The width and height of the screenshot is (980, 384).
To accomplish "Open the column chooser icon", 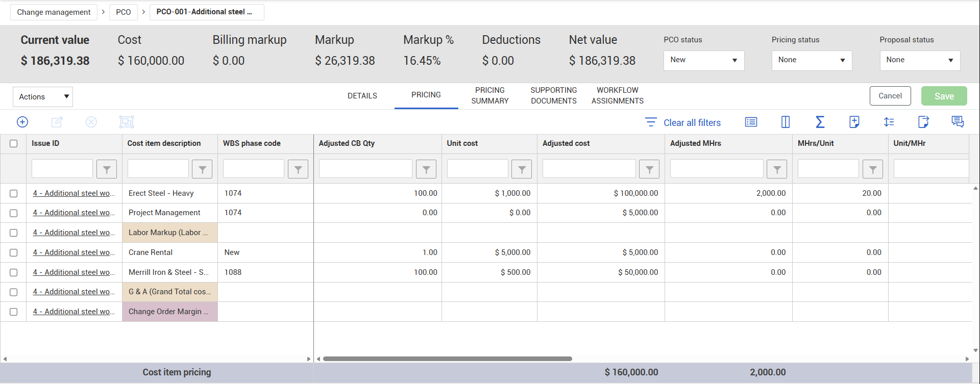I will pos(786,122).
